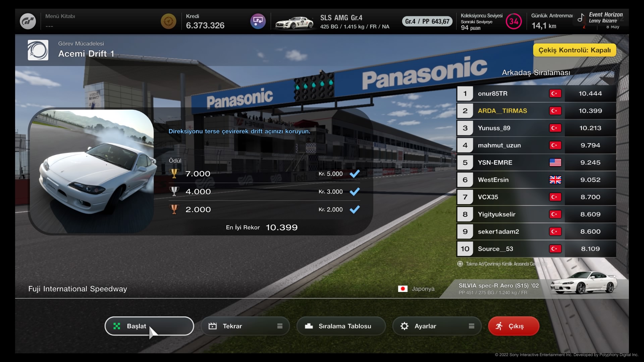
Task: Click the bronze trophy icon for 2.000
Action: point(174,209)
